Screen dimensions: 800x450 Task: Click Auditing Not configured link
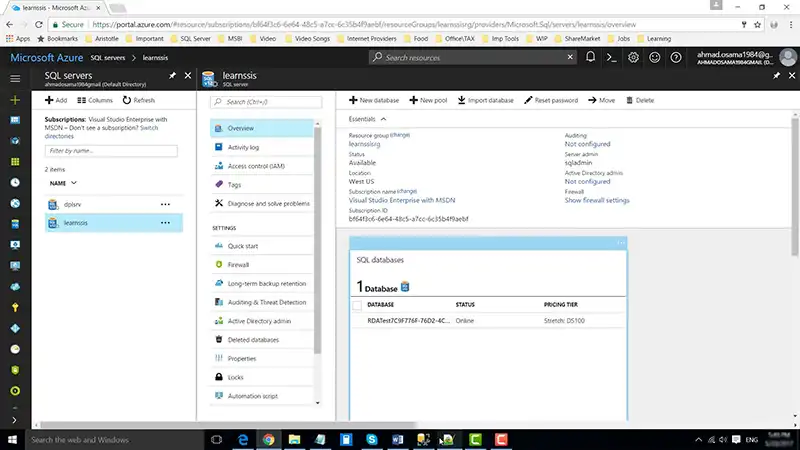pyautogui.click(x=587, y=144)
